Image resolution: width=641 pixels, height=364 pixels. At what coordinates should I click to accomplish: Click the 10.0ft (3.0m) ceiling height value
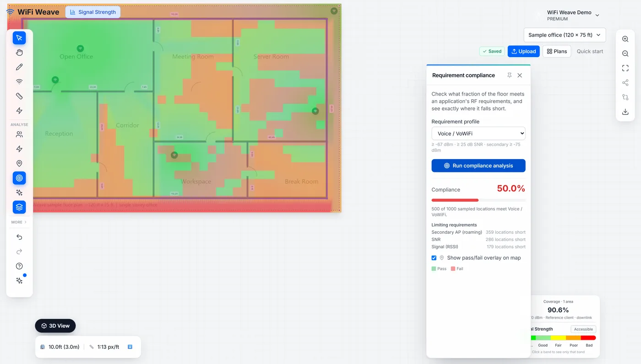(x=64, y=347)
